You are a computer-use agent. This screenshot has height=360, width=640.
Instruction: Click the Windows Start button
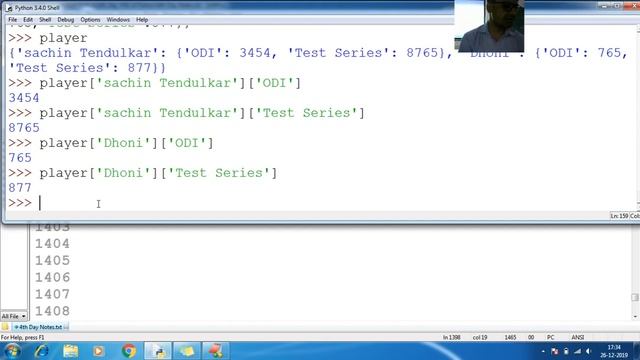(12, 351)
